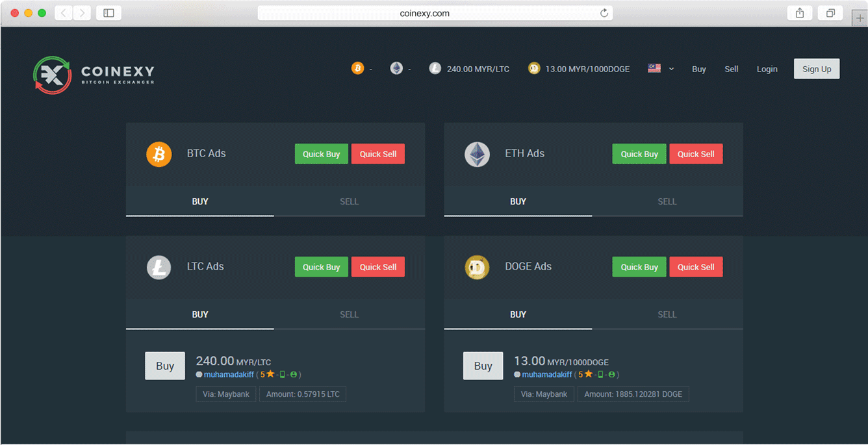Switch to the SELL tab in BTC Ads
Screen dimensions: 868x445
click(x=349, y=201)
